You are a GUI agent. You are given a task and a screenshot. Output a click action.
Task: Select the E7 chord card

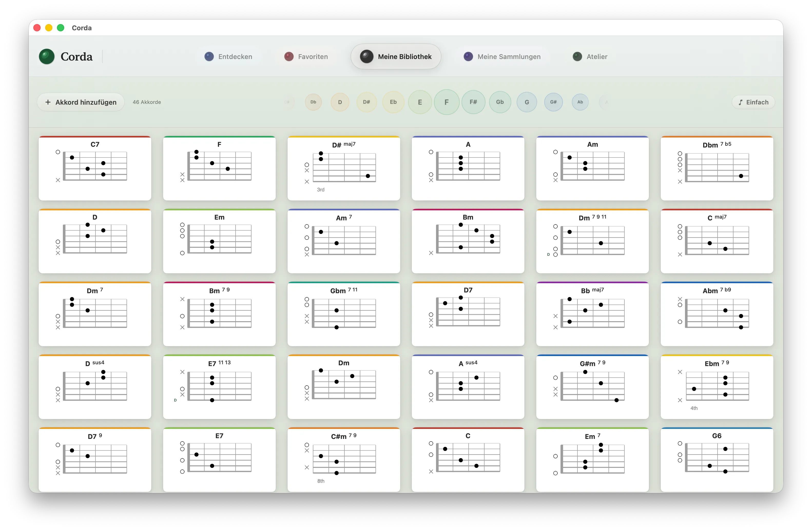tap(219, 460)
